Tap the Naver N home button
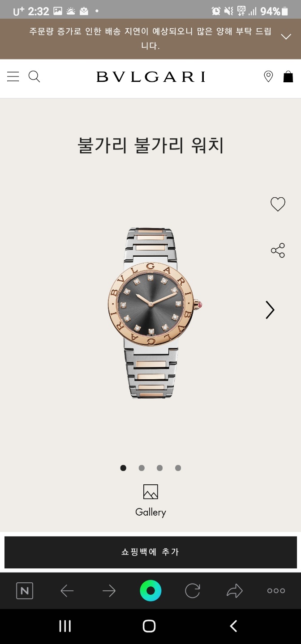This screenshot has width=301, height=644. pyautogui.click(x=25, y=591)
